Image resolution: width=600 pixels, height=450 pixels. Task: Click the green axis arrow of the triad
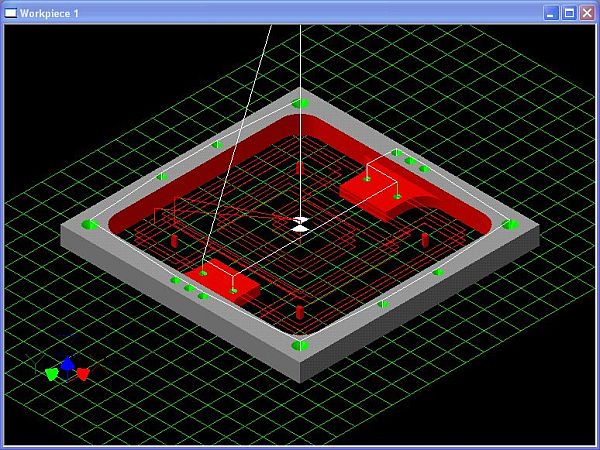51,374
